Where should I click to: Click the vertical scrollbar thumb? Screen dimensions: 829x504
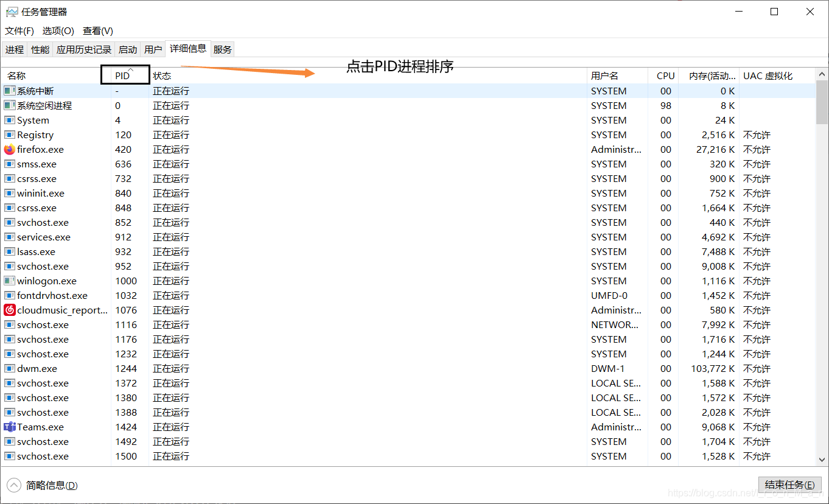pos(822,102)
